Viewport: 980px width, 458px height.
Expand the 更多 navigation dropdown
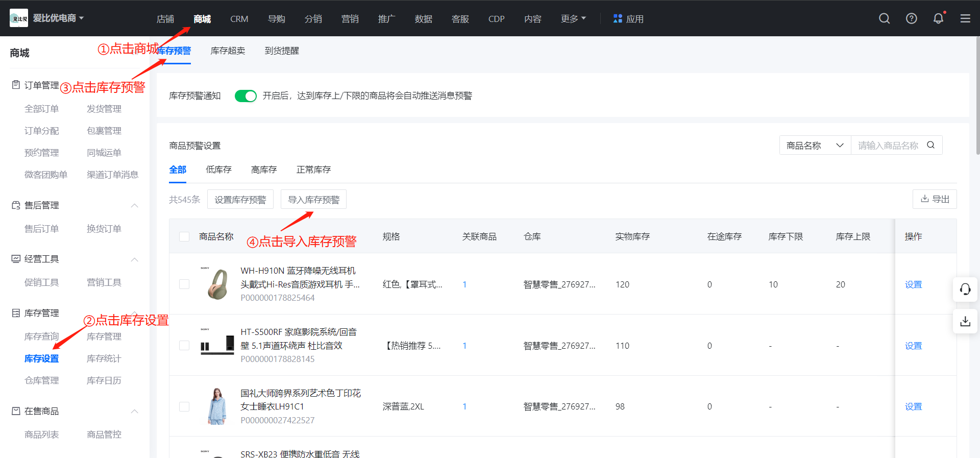click(x=573, y=18)
